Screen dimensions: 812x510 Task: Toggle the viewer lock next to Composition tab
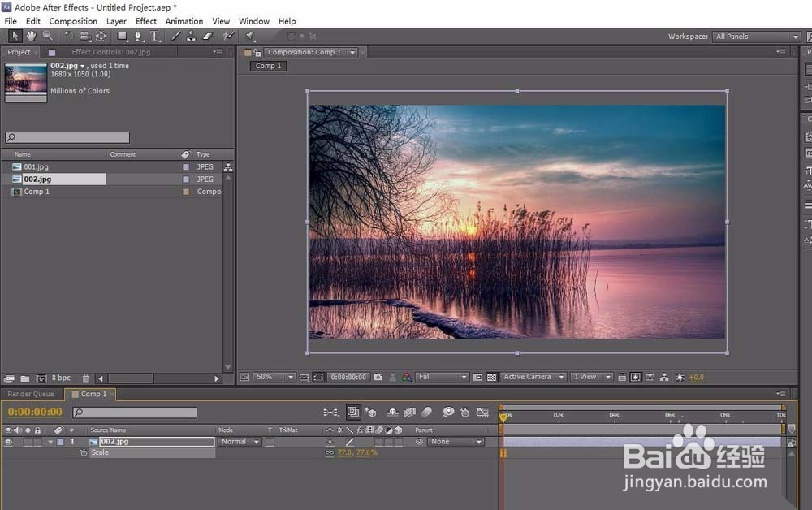pos(257,52)
